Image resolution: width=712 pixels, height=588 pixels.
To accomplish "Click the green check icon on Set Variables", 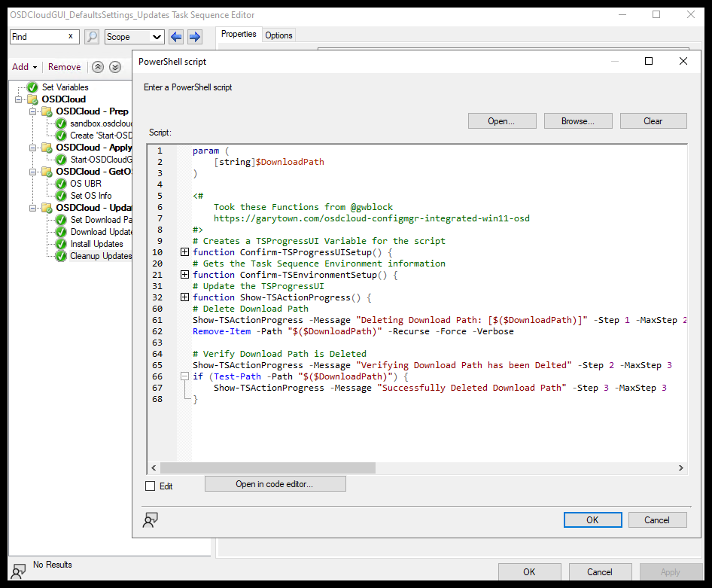I will (x=32, y=87).
